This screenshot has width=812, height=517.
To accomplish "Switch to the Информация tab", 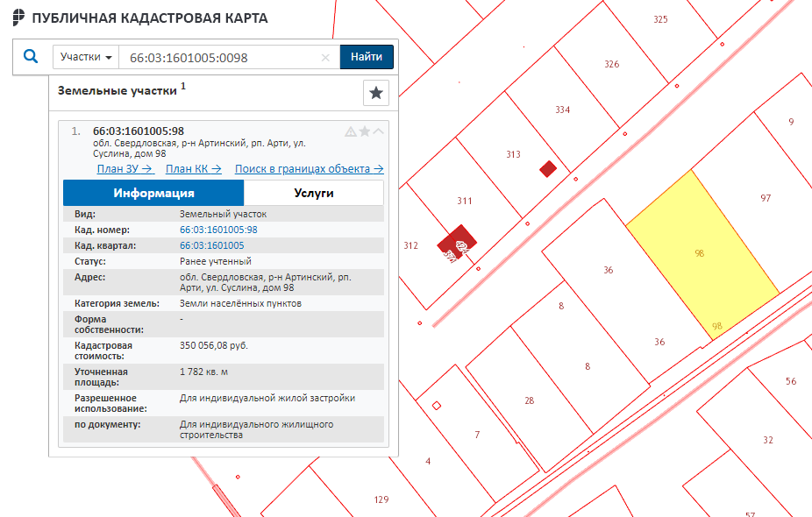I will point(153,193).
